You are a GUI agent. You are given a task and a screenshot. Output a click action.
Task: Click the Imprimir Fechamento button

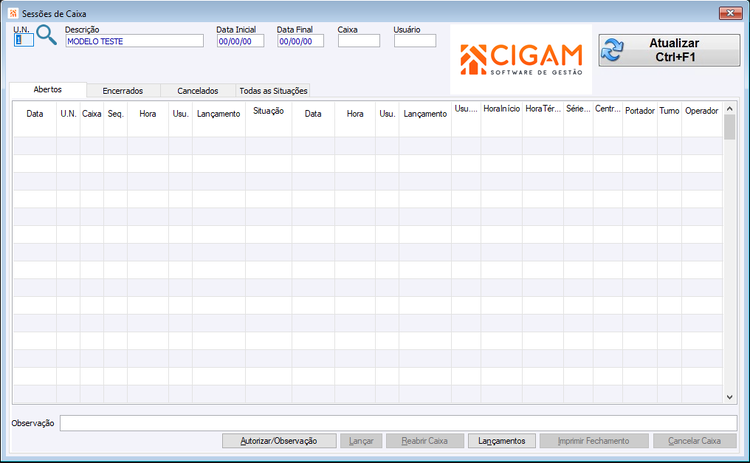[x=594, y=441]
